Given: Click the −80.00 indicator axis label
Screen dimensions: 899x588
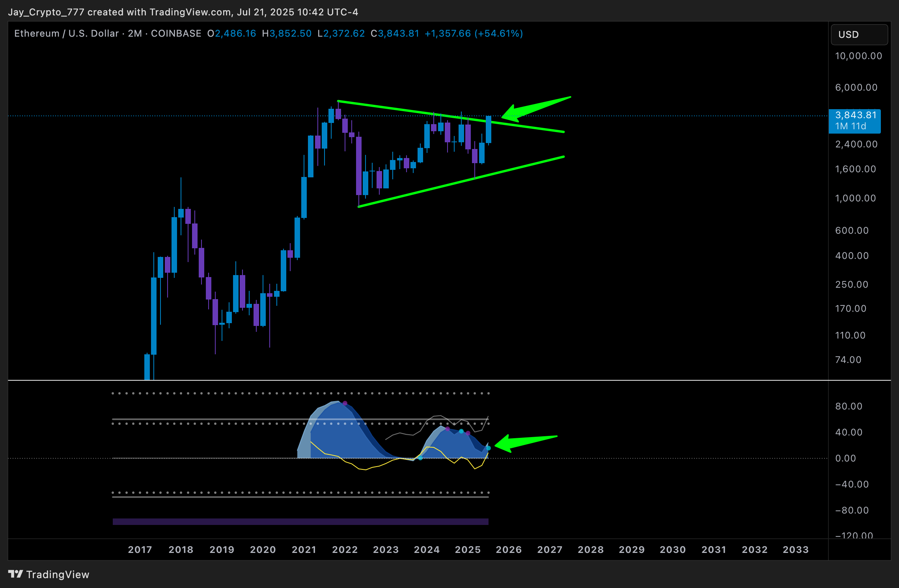Looking at the screenshot, I should click(x=852, y=510).
